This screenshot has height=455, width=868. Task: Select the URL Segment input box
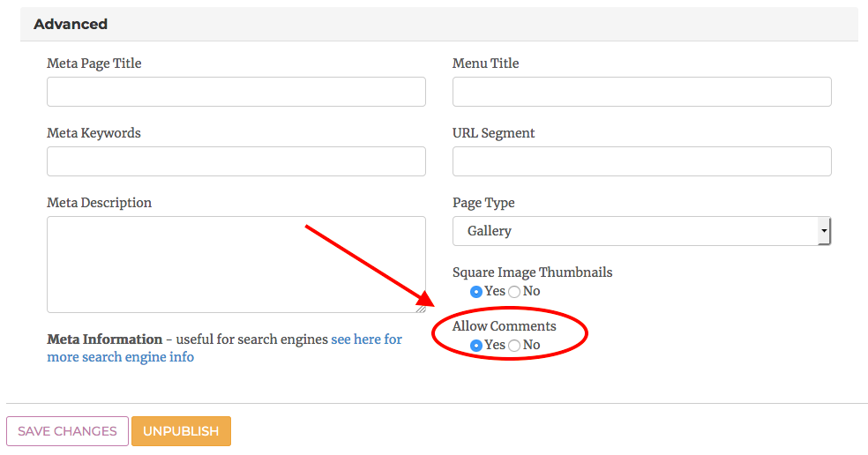641,161
